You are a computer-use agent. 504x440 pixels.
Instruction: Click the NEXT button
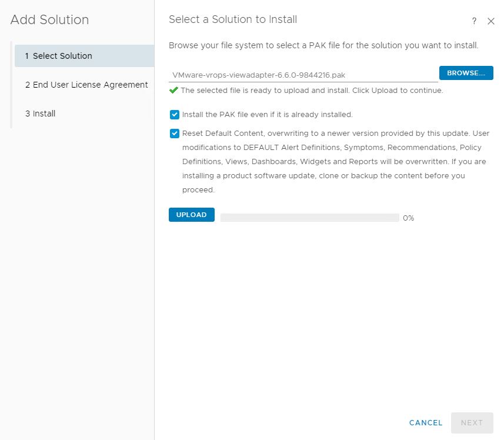[x=472, y=422]
